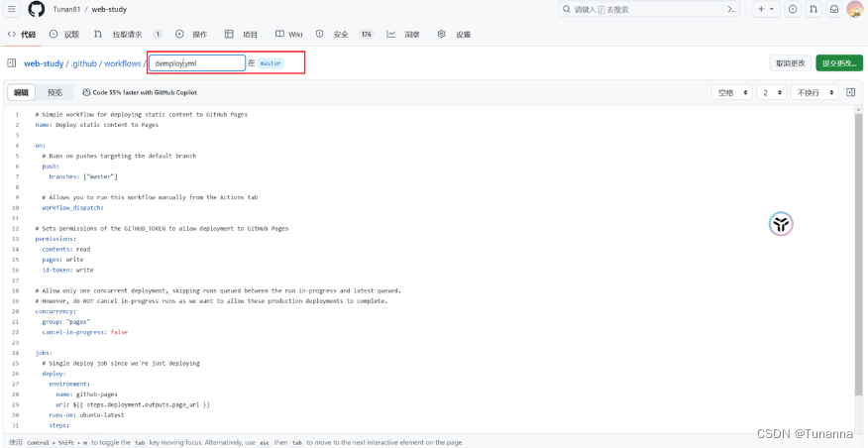This screenshot has height=448, width=868.
Task: Open the issues icon in header
Action: (x=793, y=9)
